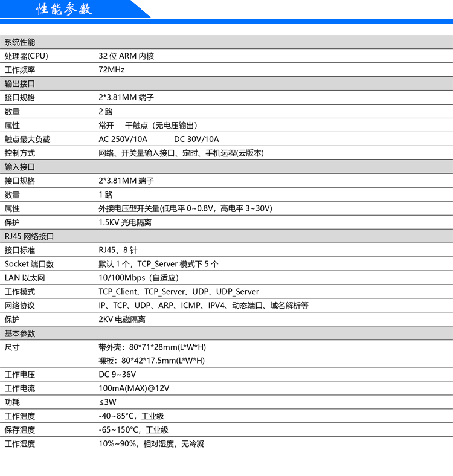Click the 1.5KV 光电隔离 value

pyautogui.click(x=125, y=222)
